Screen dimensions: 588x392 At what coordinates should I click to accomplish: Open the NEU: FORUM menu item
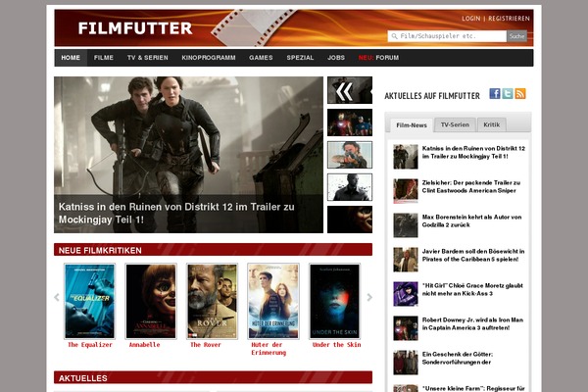[378, 58]
